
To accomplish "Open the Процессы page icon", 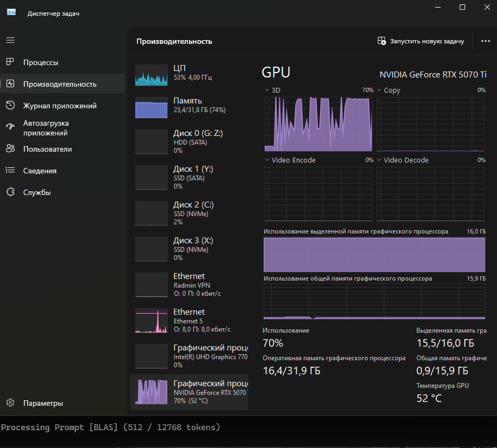I will 10,62.
